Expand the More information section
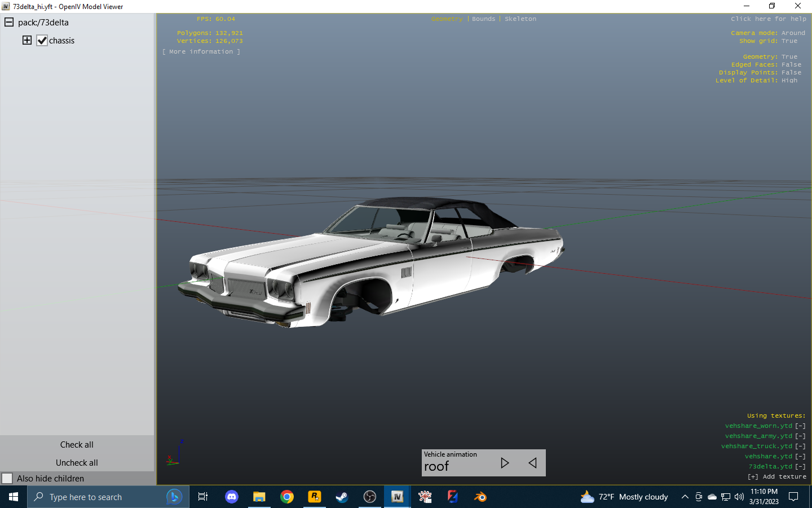This screenshot has height=508, width=812. click(201, 51)
